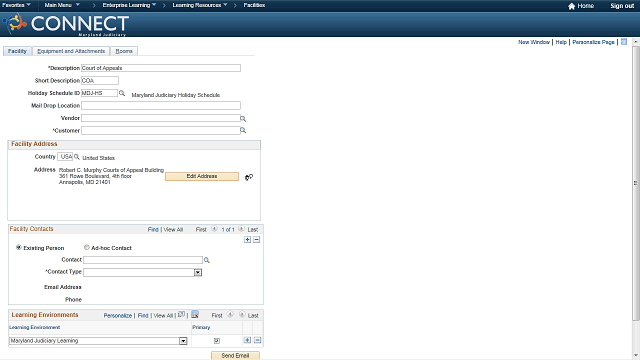Switch to the Facility tab
The width and height of the screenshot is (640, 360).
tap(17, 51)
